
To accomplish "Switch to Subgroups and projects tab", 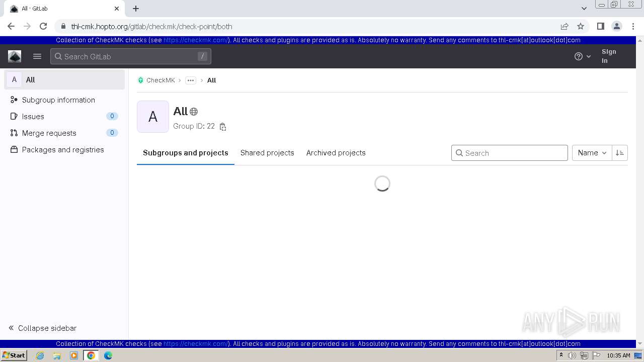I will point(186,153).
